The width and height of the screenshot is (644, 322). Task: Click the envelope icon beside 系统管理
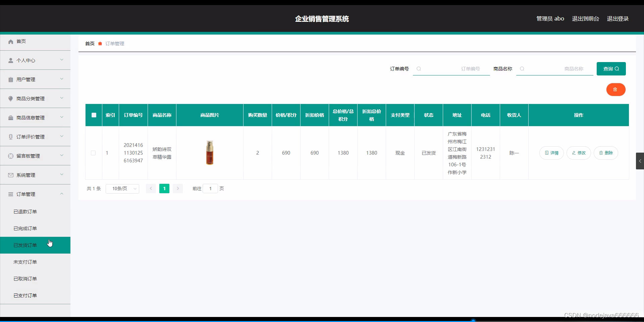(11, 175)
